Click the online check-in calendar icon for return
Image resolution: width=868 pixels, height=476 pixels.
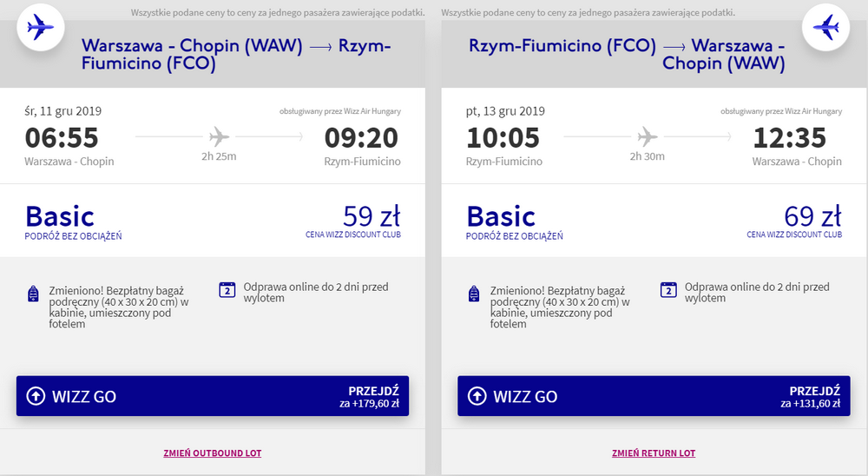click(668, 290)
